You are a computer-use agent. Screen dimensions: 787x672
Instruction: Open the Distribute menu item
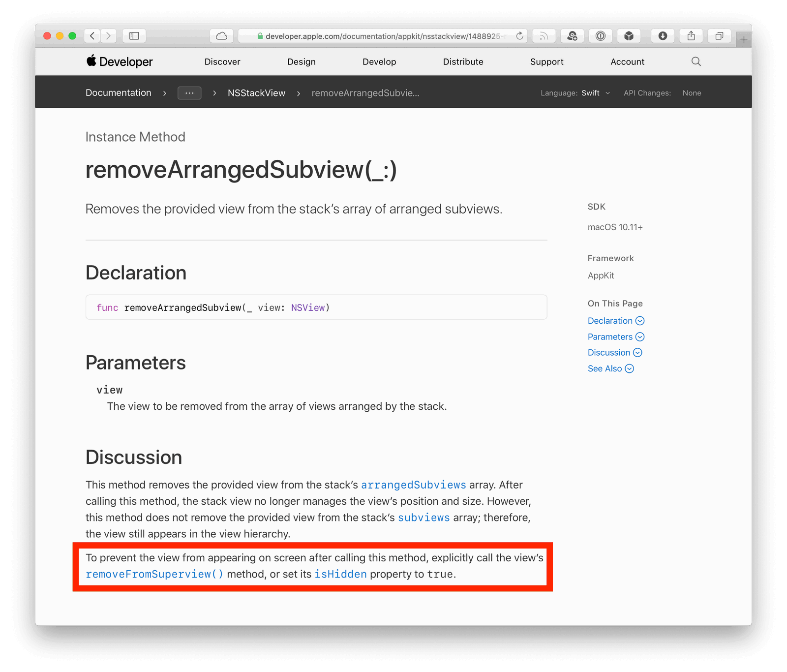[463, 62]
